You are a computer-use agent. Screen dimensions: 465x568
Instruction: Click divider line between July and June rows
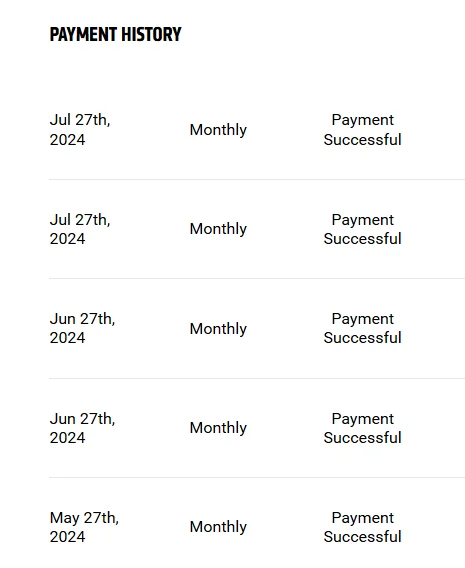(257, 278)
